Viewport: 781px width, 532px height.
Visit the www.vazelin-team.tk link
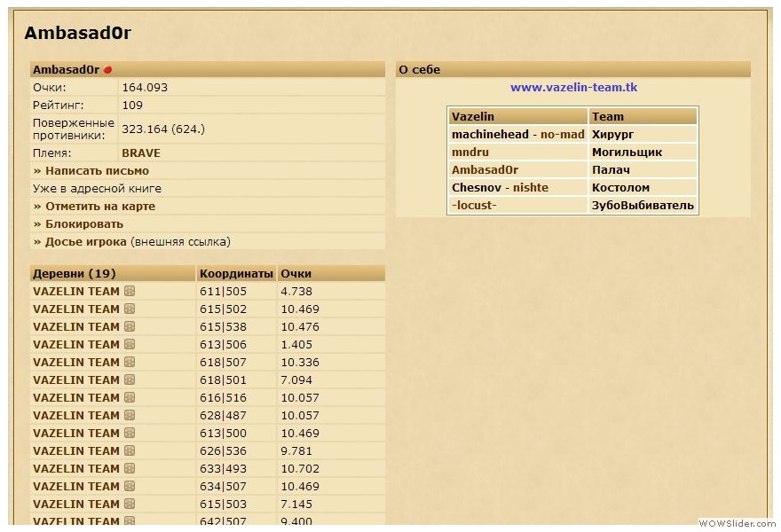(x=573, y=88)
